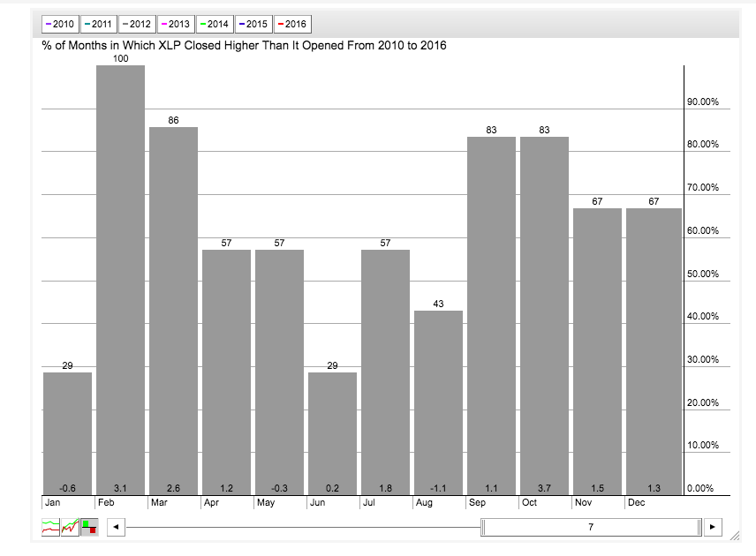Click the chart title about XLP months
This screenshot has height=556, width=756.
pos(244,45)
